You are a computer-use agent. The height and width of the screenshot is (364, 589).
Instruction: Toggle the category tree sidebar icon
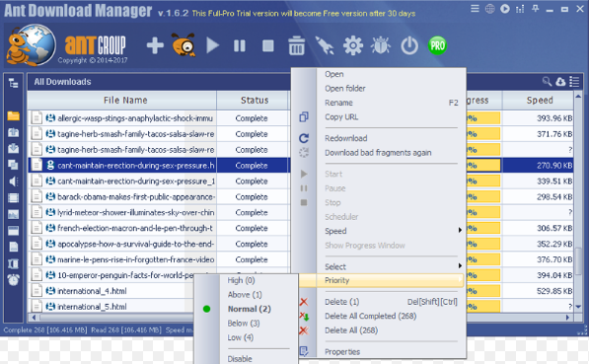tap(14, 83)
